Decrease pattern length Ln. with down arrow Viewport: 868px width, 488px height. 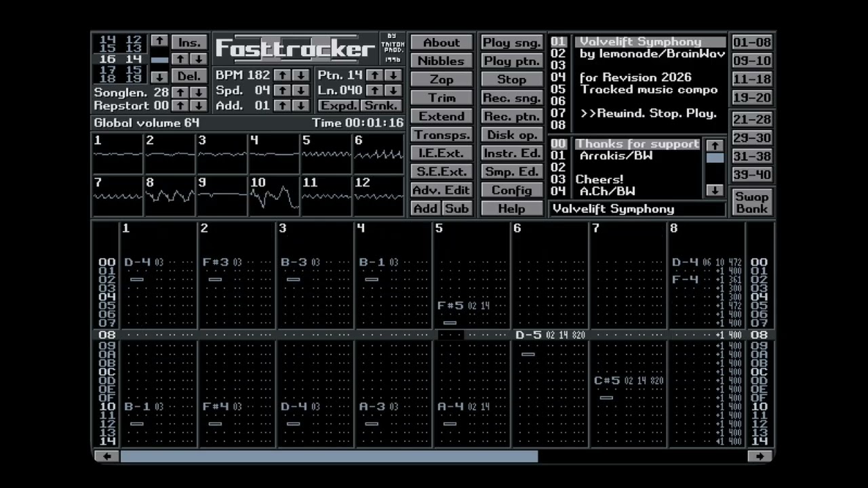point(393,90)
